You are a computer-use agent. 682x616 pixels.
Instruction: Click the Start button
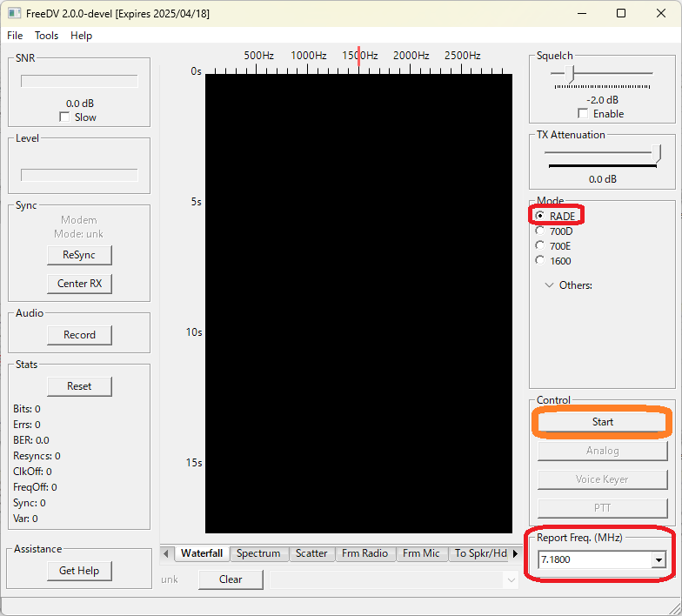602,422
